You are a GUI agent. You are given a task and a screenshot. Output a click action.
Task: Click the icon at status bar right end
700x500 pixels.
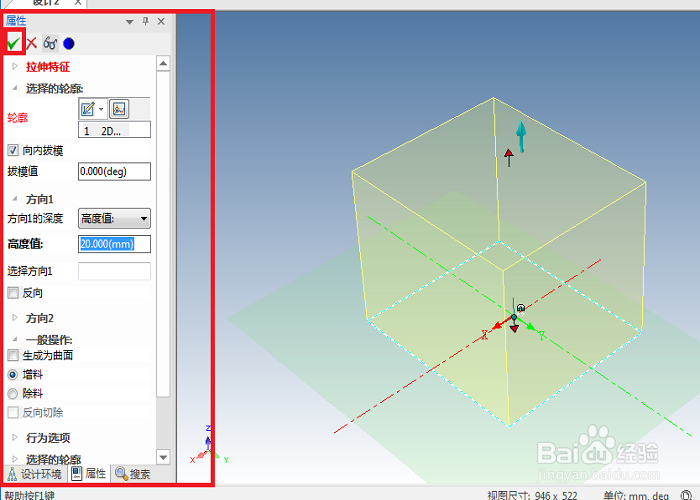pos(686,495)
